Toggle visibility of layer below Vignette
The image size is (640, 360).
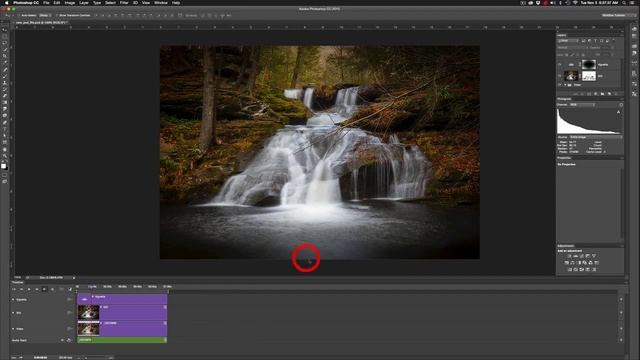(x=560, y=76)
